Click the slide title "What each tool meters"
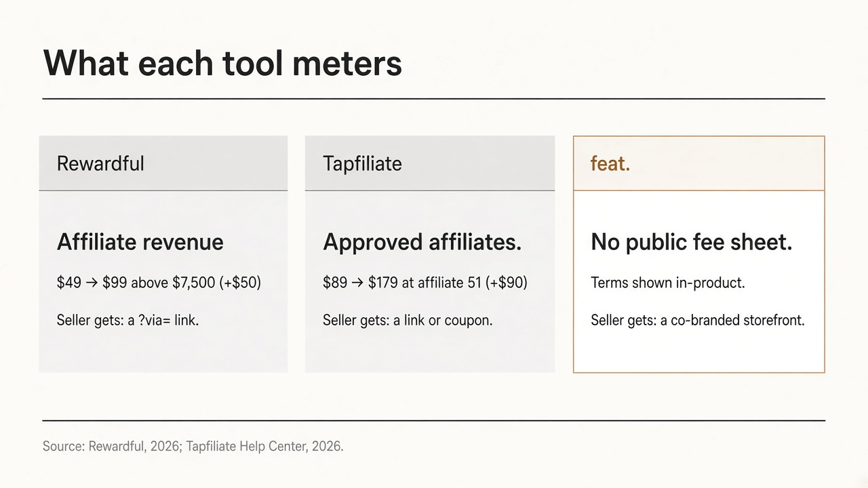This screenshot has height=488, width=868. pos(222,63)
